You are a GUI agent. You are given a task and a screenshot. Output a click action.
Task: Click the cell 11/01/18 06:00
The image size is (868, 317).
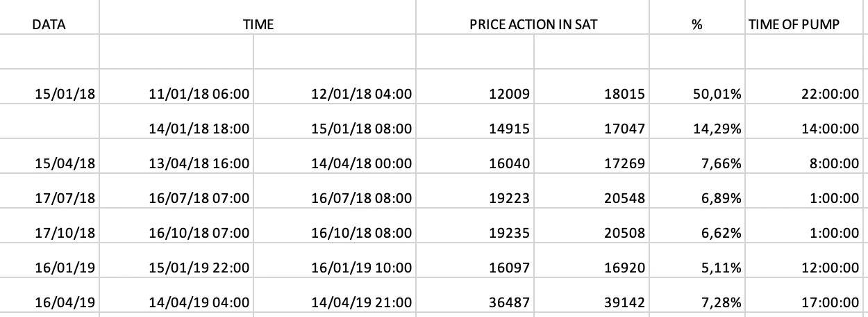click(177, 94)
